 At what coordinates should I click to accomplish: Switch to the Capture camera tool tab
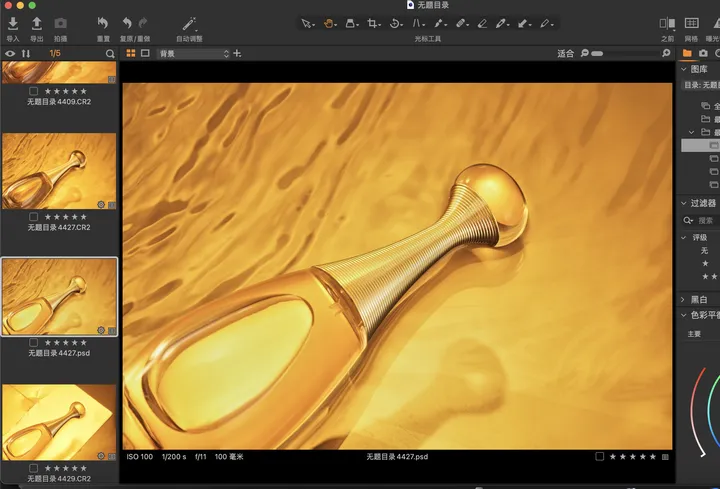point(704,53)
